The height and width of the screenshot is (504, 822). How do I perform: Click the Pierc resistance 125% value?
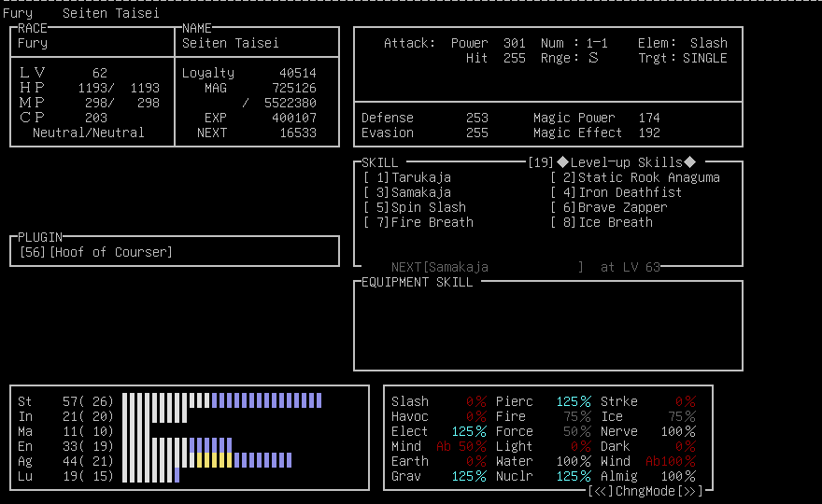(x=574, y=402)
